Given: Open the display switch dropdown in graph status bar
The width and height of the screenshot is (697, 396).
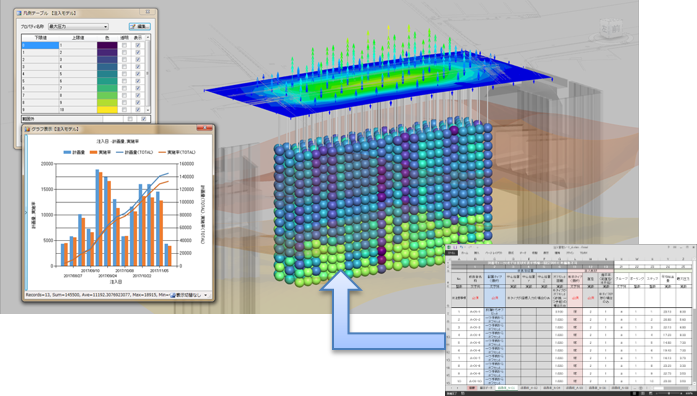Looking at the screenshot, I should point(189,295).
